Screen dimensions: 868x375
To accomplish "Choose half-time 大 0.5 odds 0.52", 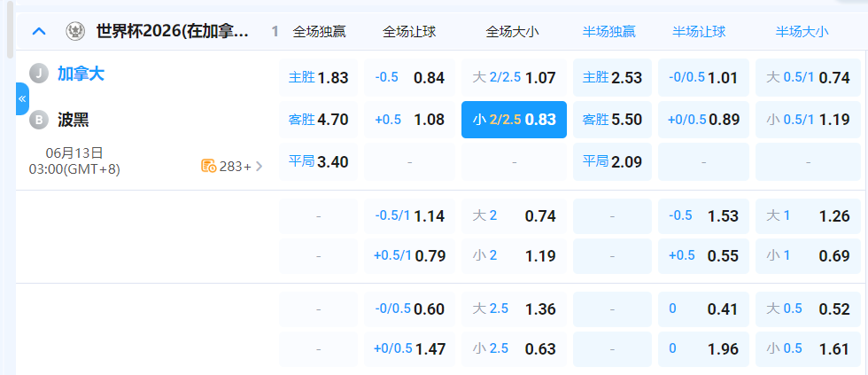I will [808, 309].
